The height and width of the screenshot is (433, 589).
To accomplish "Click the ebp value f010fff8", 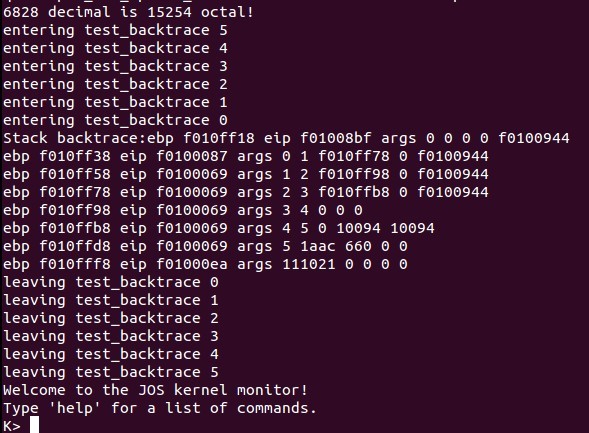I will click(75, 264).
